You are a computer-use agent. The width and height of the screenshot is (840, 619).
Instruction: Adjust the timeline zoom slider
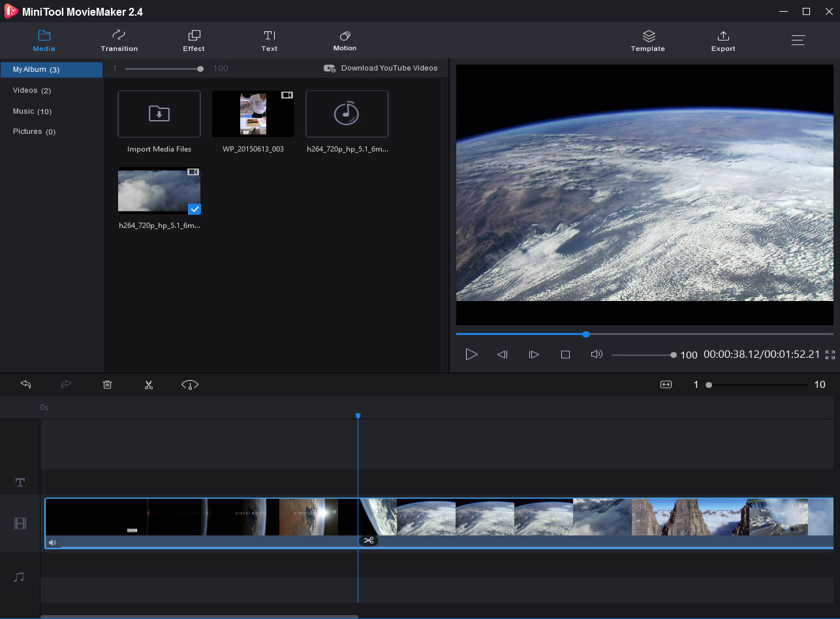click(x=757, y=385)
